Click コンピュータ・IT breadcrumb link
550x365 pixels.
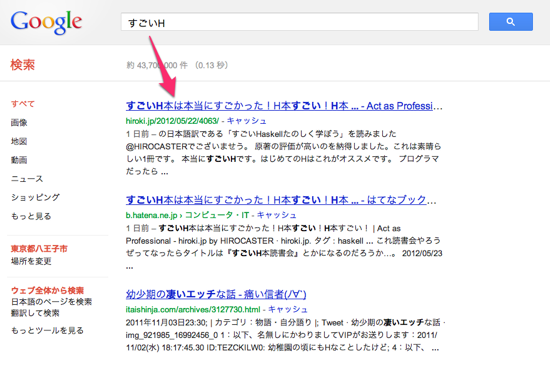(x=217, y=215)
